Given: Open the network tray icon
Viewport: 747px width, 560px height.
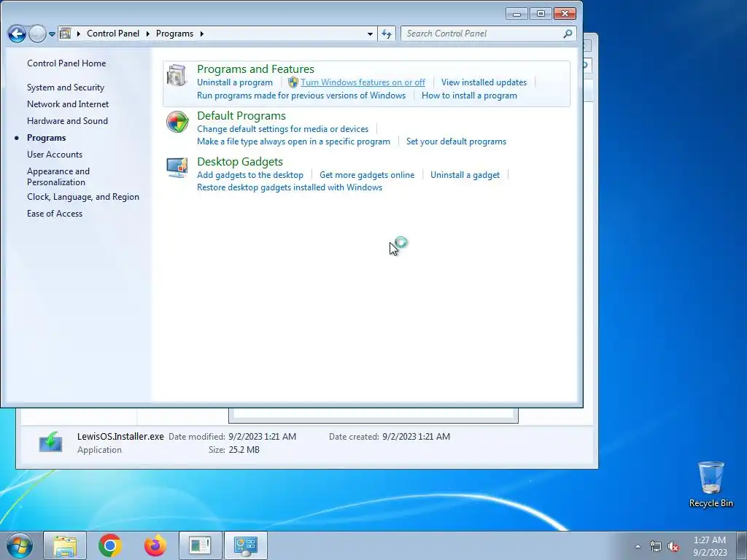Looking at the screenshot, I should tap(656, 546).
